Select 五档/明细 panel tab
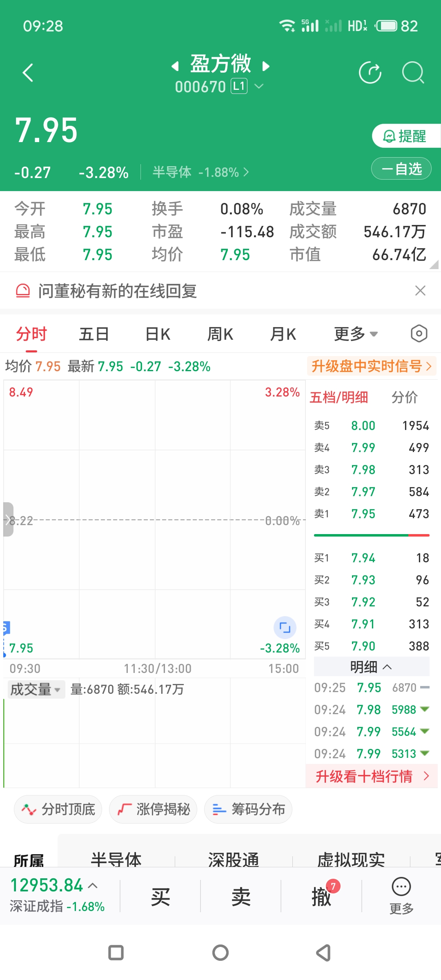This screenshot has width=441, height=980. click(x=339, y=397)
